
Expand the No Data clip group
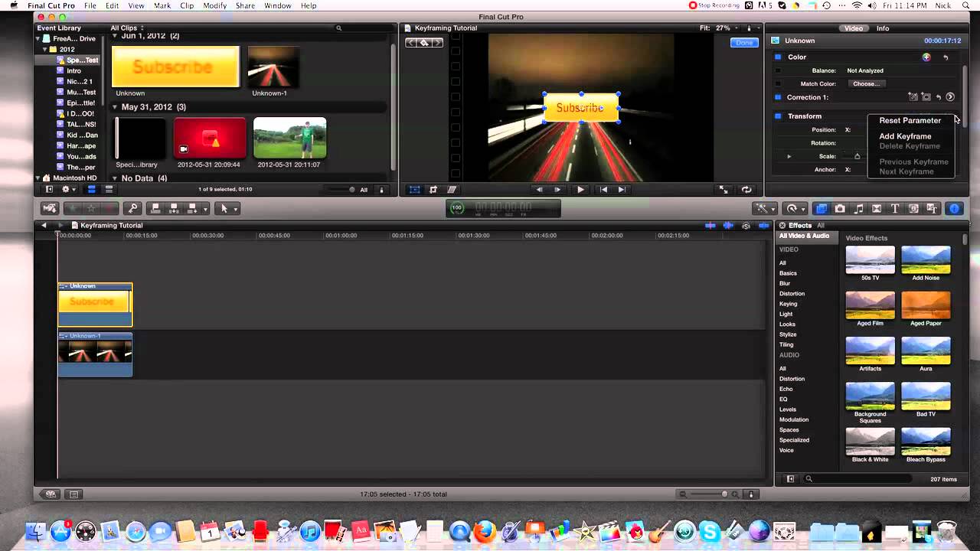(x=115, y=178)
